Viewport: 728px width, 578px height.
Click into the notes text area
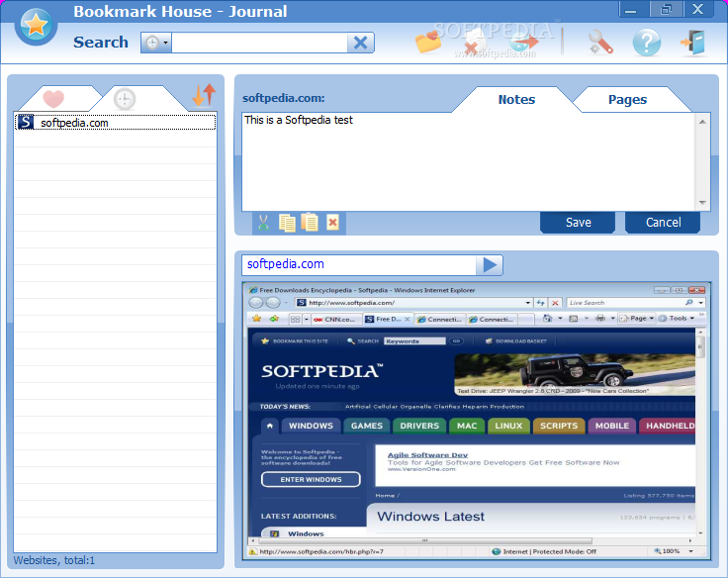tap(468, 161)
